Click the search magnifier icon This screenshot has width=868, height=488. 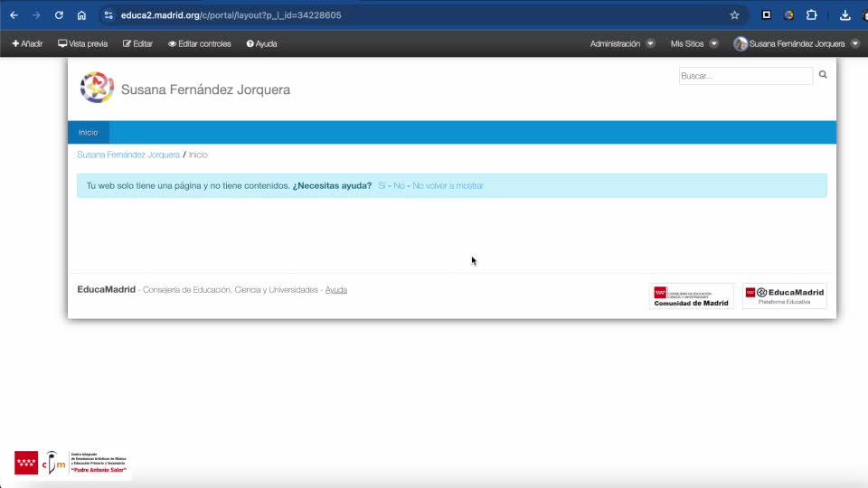pyautogui.click(x=823, y=75)
